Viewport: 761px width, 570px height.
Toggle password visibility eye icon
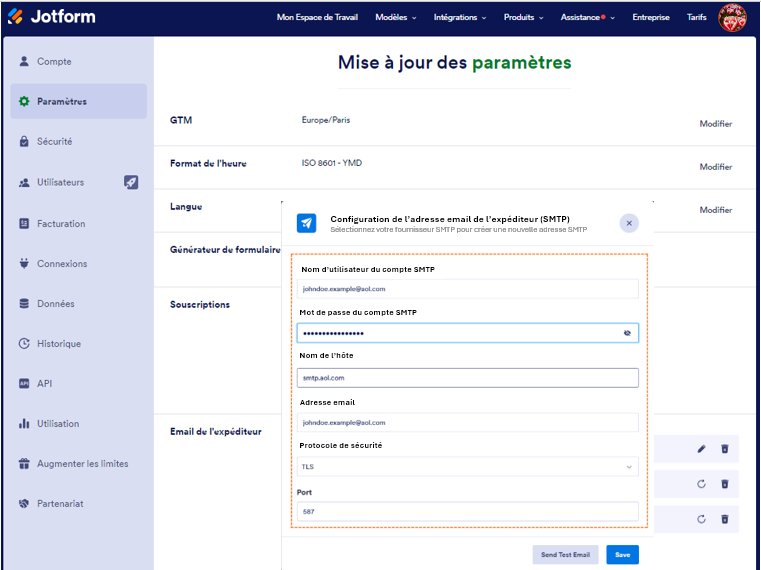[627, 333]
